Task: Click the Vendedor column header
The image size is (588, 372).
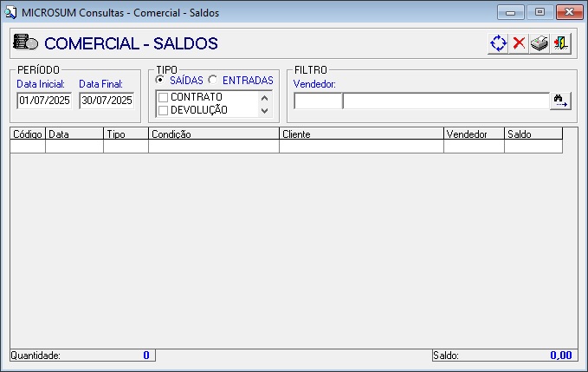Action: coord(474,134)
